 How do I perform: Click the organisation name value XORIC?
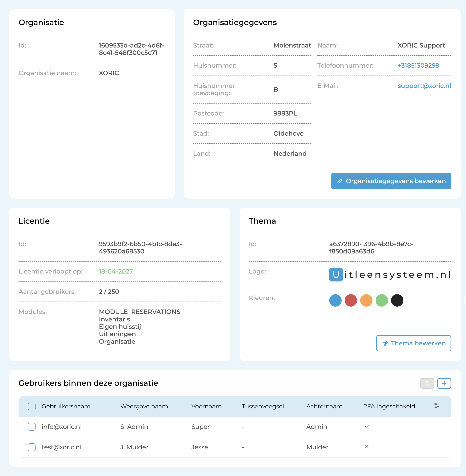109,73
